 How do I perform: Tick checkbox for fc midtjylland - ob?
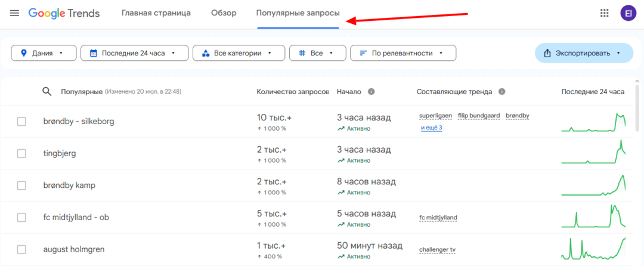click(21, 218)
